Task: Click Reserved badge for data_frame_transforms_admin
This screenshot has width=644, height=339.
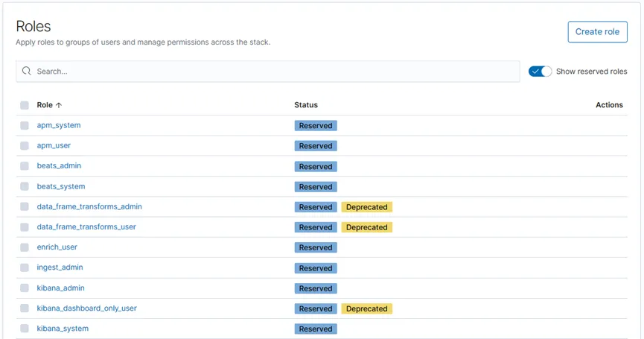Action: coord(316,207)
